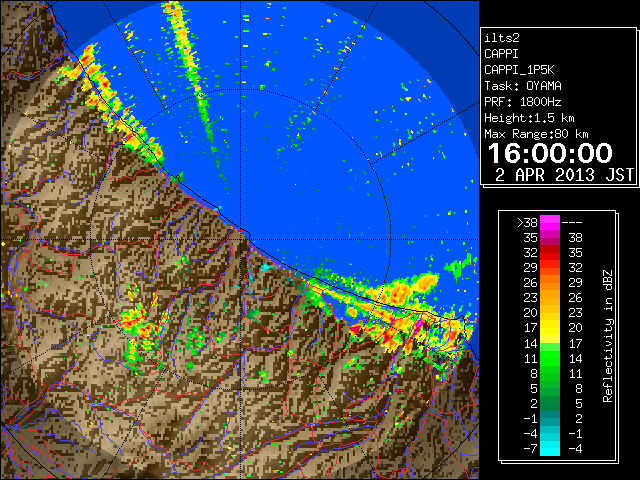Select the 'Height:1.5 km' info line
This screenshot has width=640, height=480.
(x=529, y=118)
